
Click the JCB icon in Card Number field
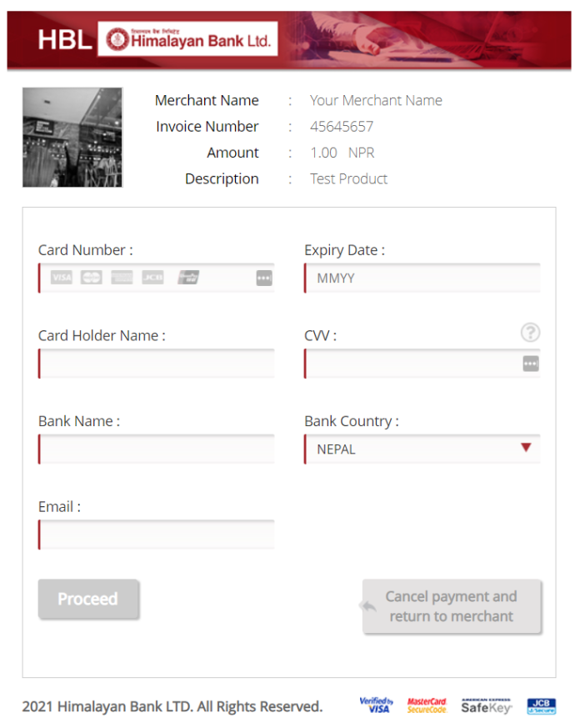coord(152,278)
